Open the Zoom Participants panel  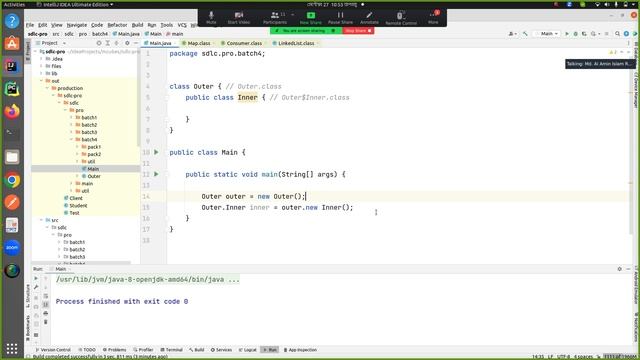275,18
